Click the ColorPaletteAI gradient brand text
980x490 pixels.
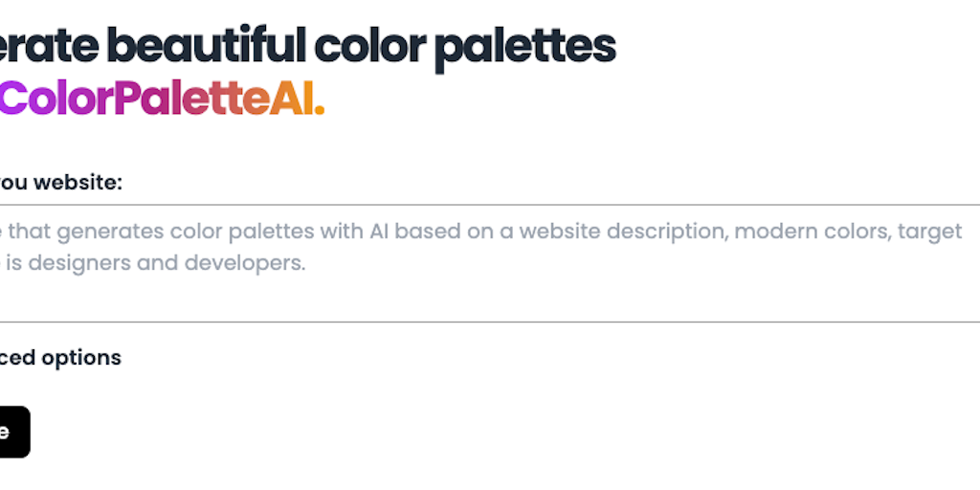(x=161, y=99)
